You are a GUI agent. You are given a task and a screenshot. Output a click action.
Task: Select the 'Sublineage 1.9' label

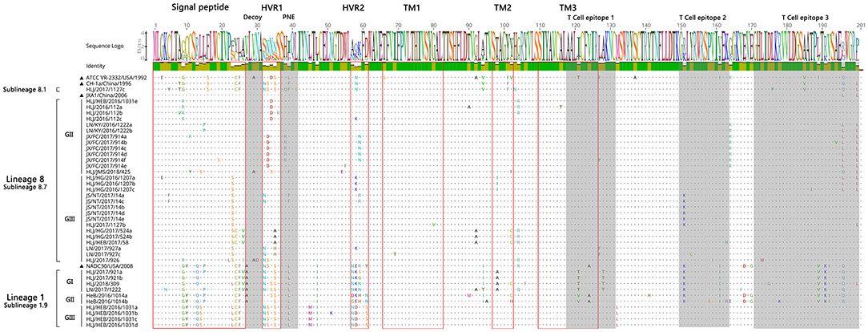click(x=24, y=306)
